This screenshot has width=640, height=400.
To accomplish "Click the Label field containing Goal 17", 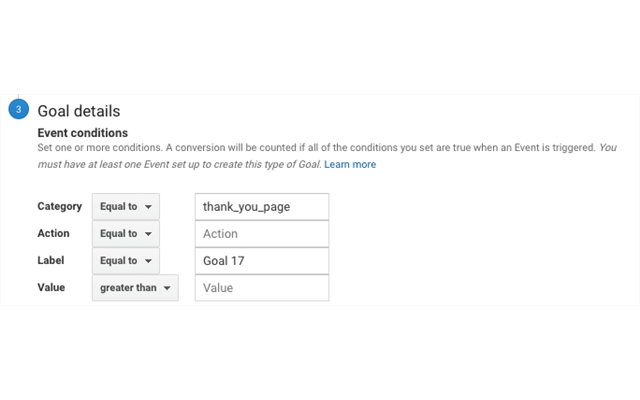I will click(x=262, y=261).
